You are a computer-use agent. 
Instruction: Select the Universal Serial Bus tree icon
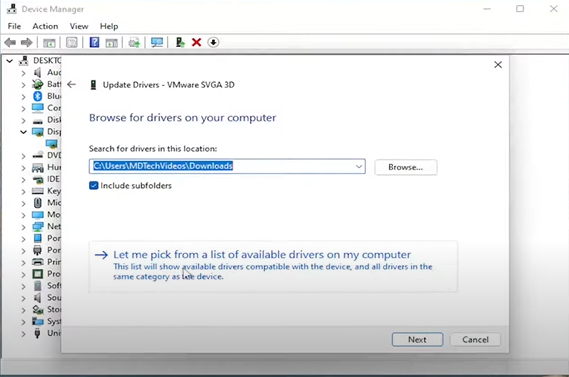click(x=37, y=333)
